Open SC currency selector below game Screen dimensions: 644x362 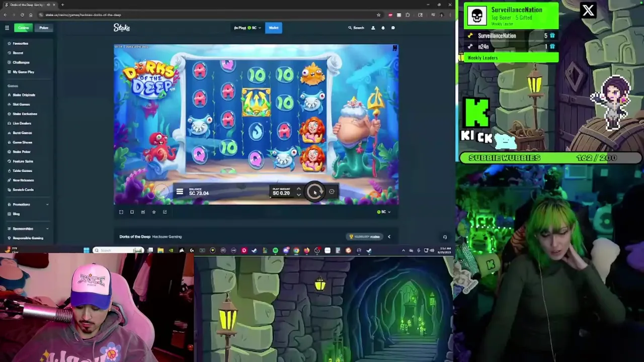coord(384,212)
